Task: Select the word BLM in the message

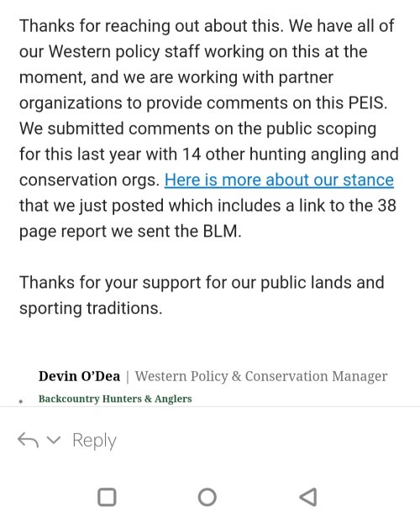Action: pos(220,231)
